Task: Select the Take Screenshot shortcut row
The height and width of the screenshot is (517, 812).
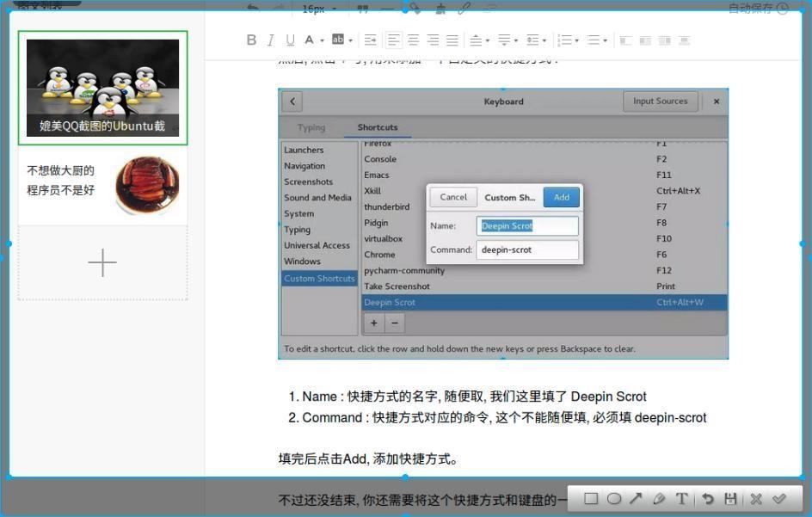Action: click(544, 286)
